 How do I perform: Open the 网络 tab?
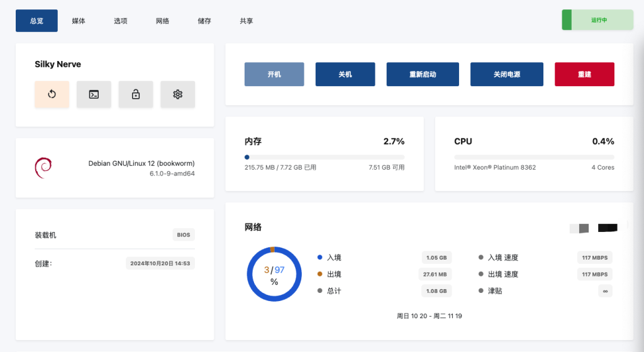162,21
